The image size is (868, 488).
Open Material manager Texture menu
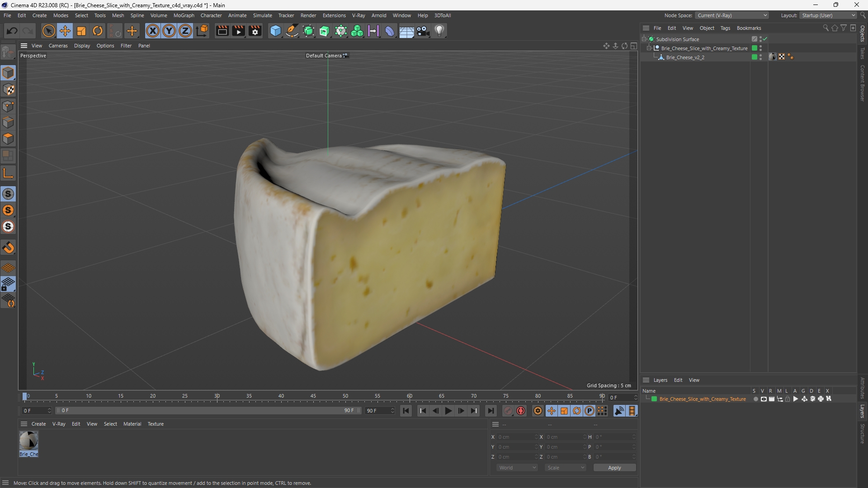click(156, 424)
